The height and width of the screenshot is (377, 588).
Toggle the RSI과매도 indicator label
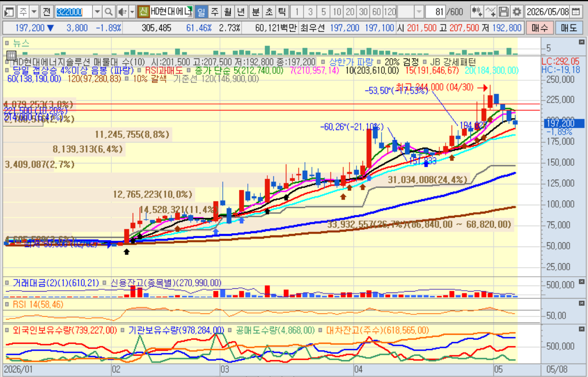click(164, 70)
